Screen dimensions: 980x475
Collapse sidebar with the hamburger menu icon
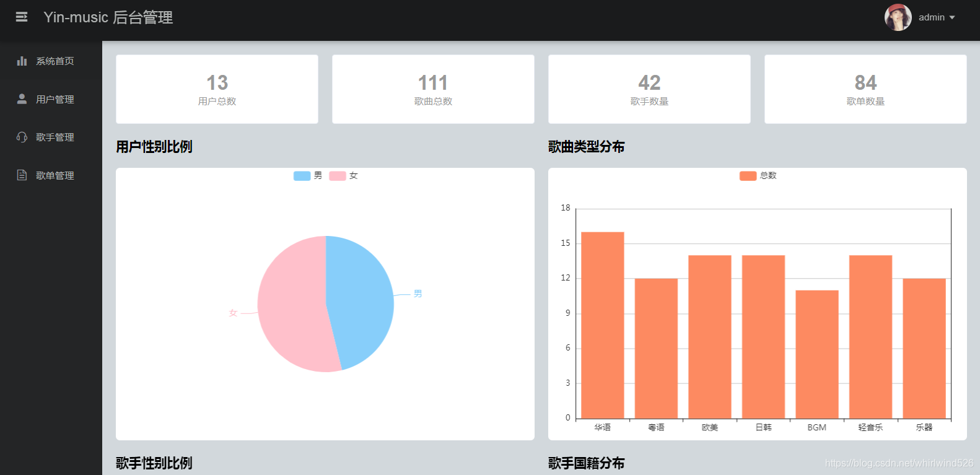point(22,17)
